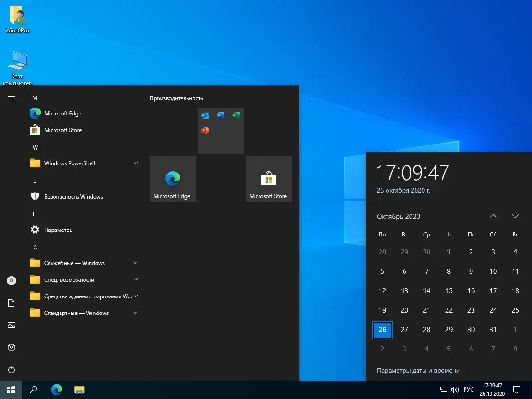Click the volume icon in the system tray

(454, 389)
